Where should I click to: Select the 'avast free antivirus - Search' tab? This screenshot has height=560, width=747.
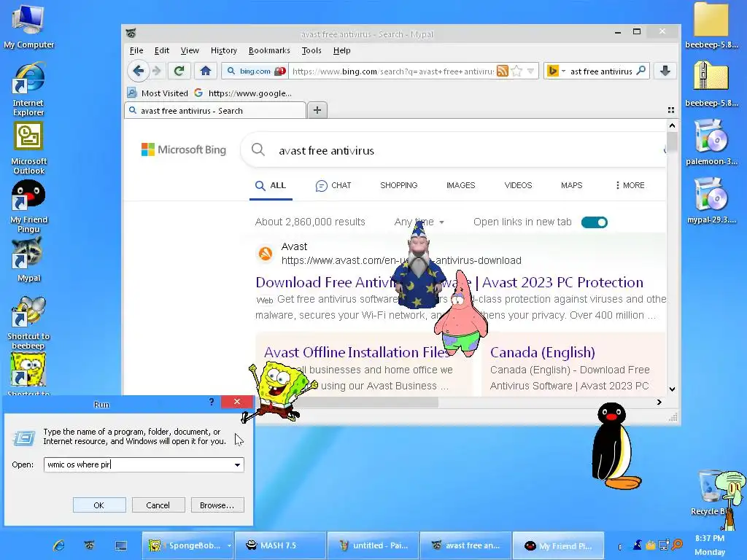215,111
